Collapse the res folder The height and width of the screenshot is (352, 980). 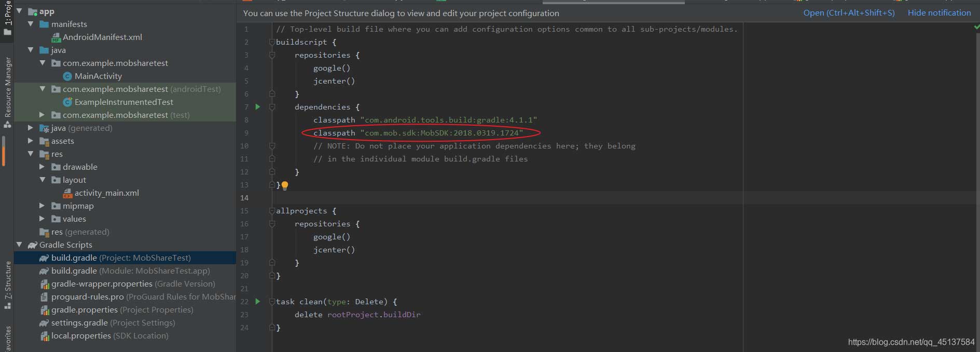click(31, 154)
